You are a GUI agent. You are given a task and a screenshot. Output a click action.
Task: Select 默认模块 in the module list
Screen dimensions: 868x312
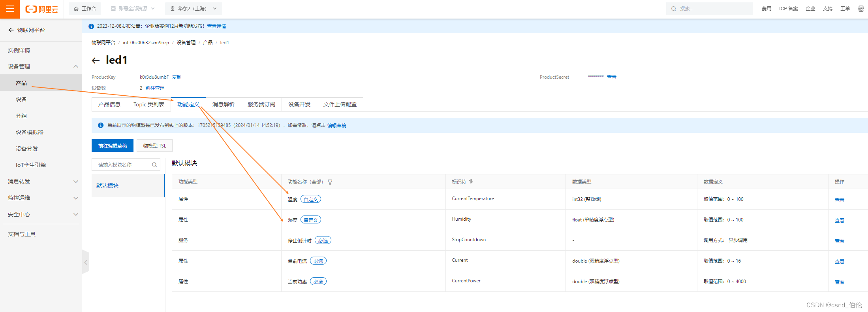pos(128,185)
